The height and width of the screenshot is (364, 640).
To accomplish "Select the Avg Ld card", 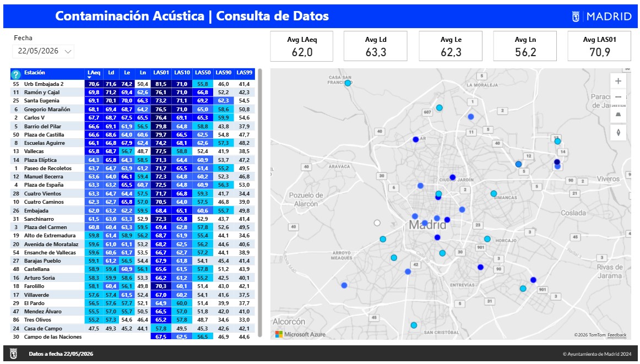I will 376,46.
